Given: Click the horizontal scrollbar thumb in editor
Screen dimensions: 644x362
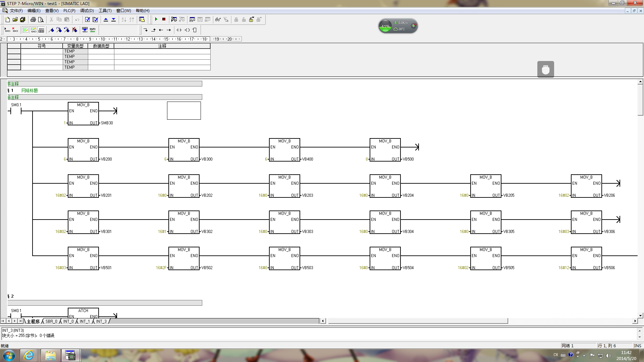Looking at the screenshot, I should pos(418,321).
